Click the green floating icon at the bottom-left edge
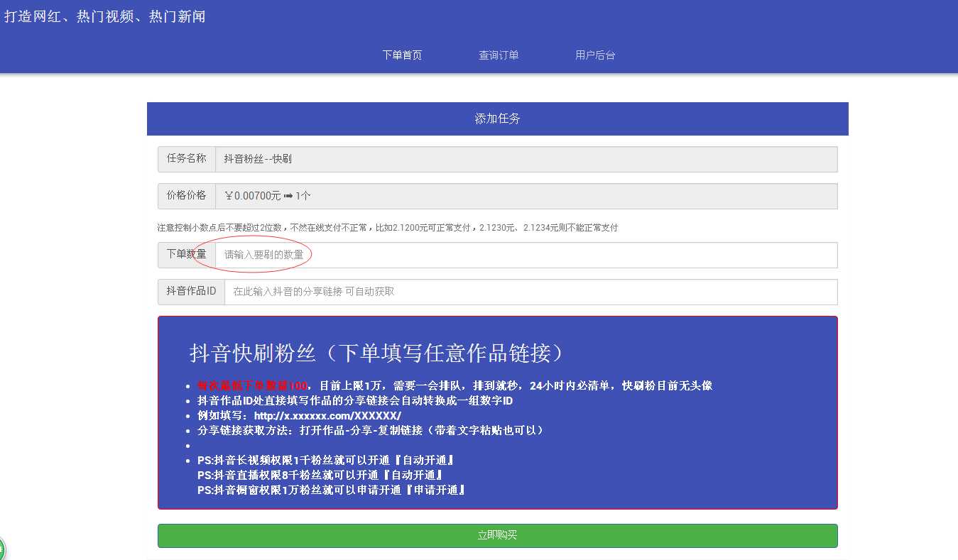Viewport: 958px width, 560px height. [2, 549]
